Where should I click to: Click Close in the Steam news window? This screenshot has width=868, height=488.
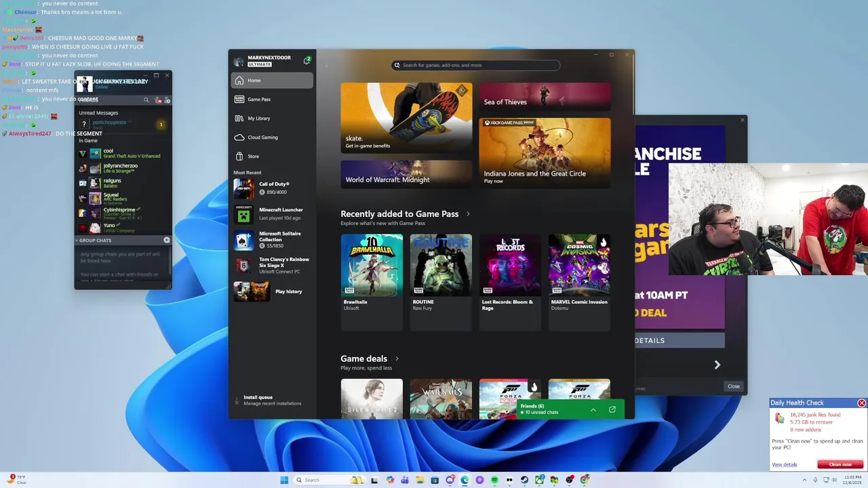(734, 386)
